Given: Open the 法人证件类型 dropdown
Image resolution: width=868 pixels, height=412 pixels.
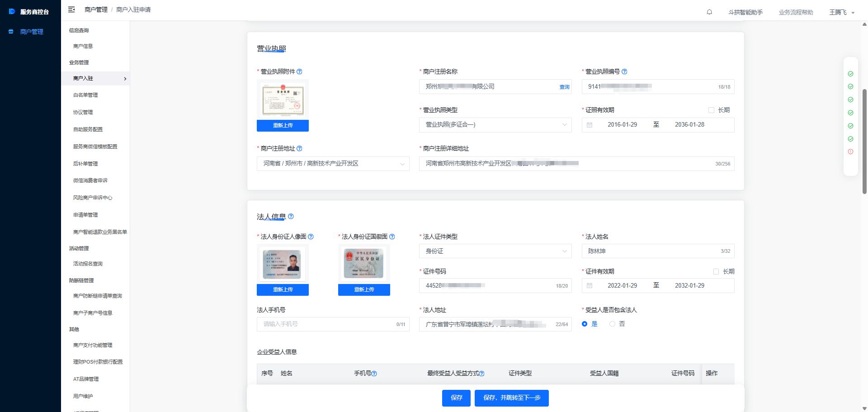Looking at the screenshot, I should coord(495,251).
